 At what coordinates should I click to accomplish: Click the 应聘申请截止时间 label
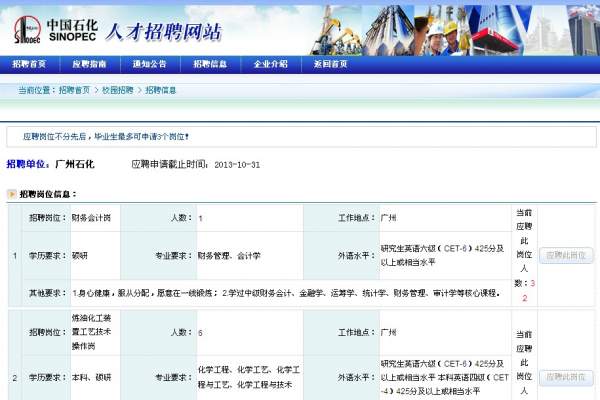pyautogui.click(x=170, y=165)
